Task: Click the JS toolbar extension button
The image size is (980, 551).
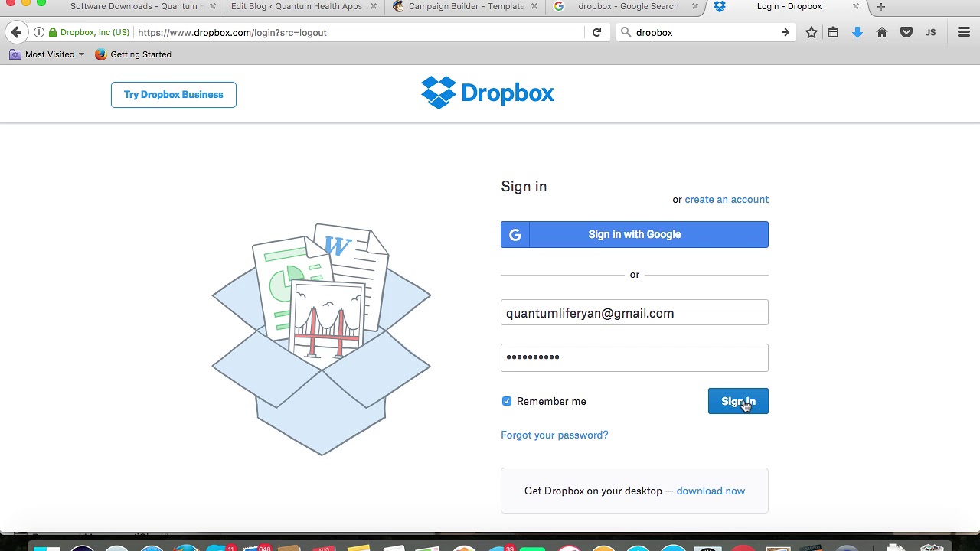Action: (x=931, y=32)
